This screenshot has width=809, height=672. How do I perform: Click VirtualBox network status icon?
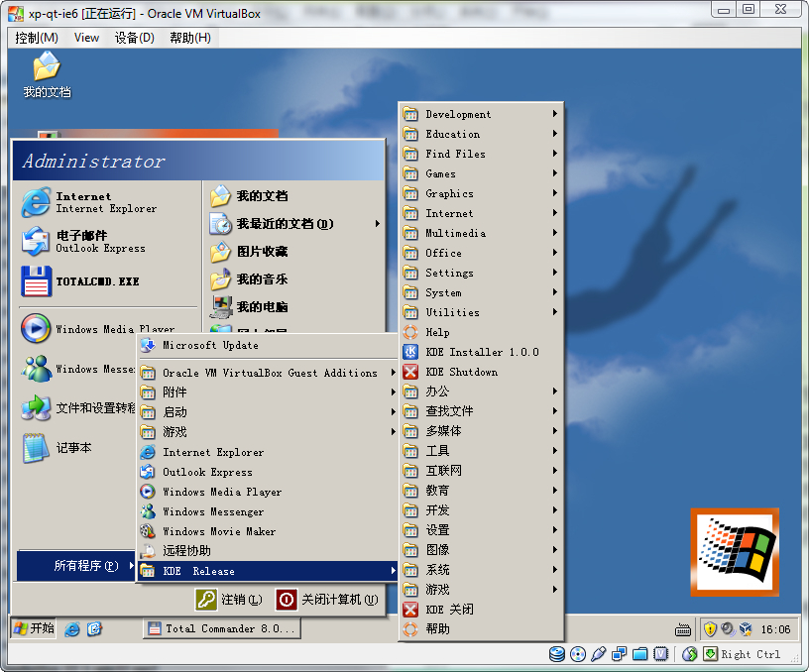point(619,654)
